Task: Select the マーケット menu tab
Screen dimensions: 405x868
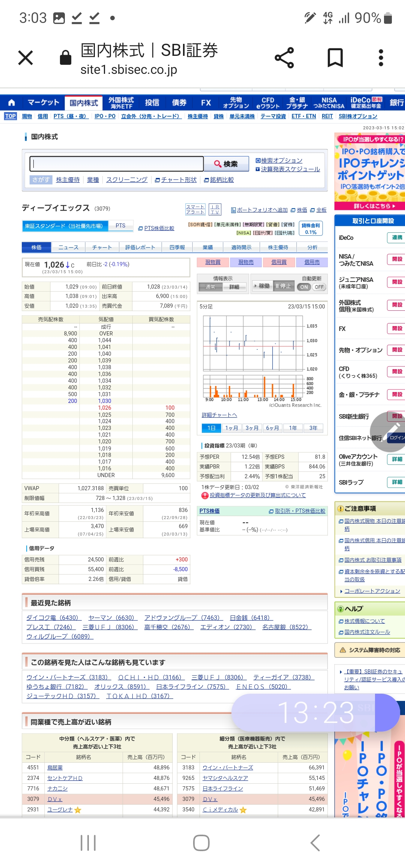Action: (43, 102)
